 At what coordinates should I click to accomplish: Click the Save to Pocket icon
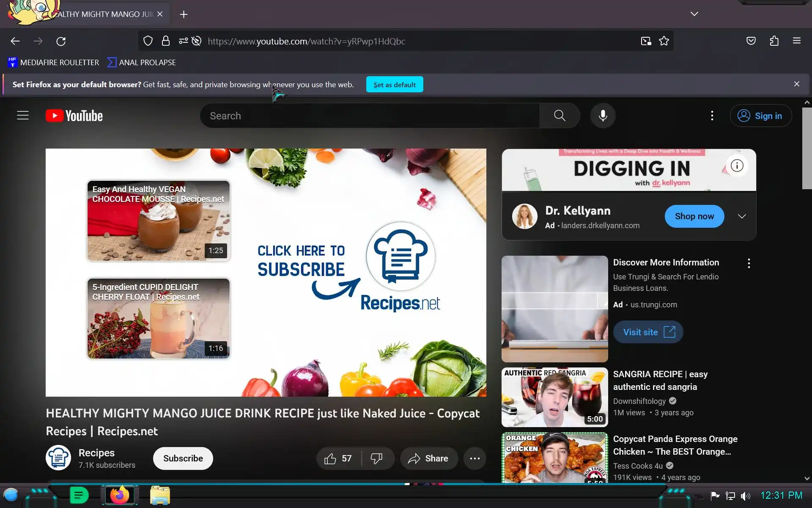tap(751, 41)
